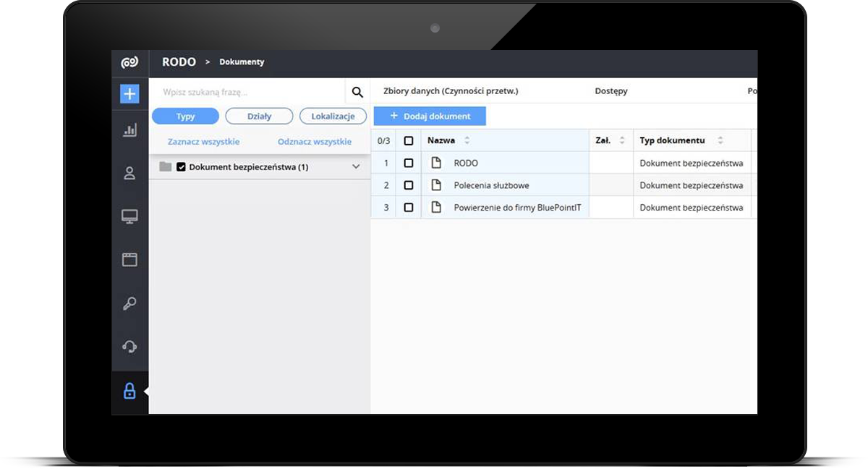
Task: Sort by the Typ dokumentu column arrows
Action: 720,140
